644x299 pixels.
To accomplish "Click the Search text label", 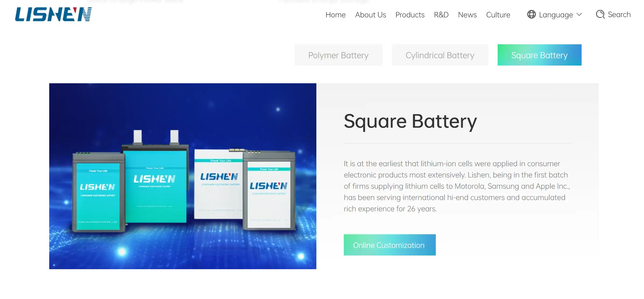I will 619,15.
